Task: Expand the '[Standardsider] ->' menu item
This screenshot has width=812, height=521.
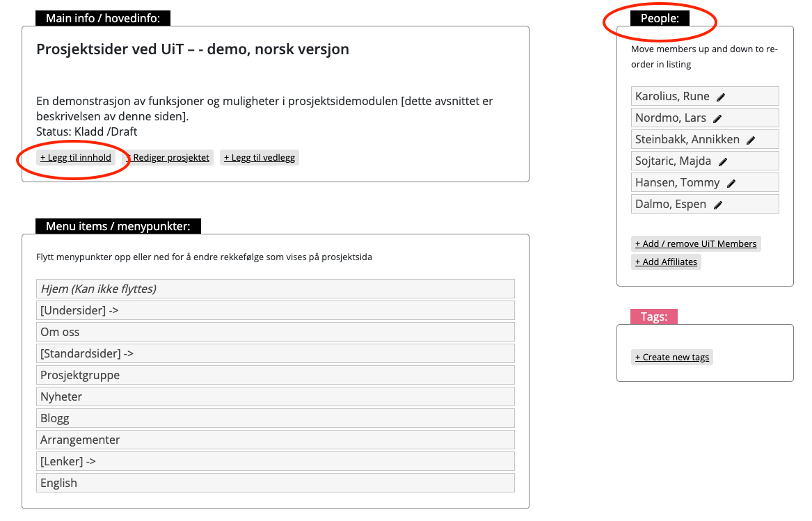Action: 275,353
